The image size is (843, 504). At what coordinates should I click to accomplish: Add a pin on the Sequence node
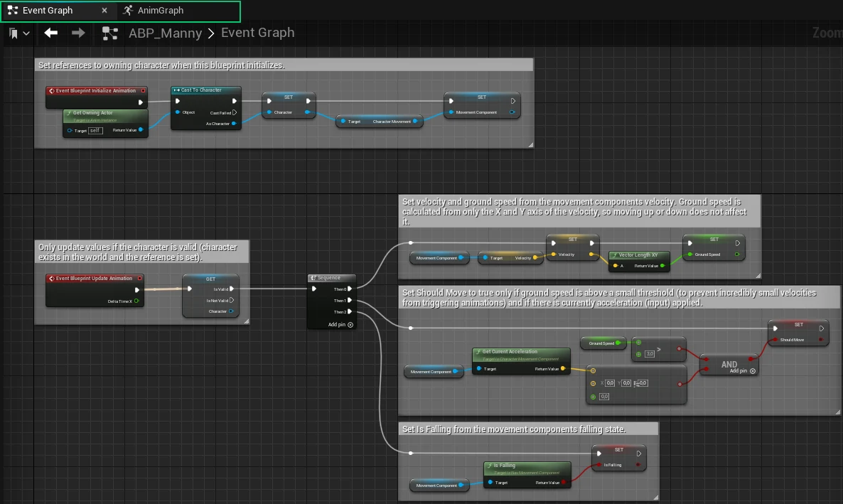click(351, 325)
